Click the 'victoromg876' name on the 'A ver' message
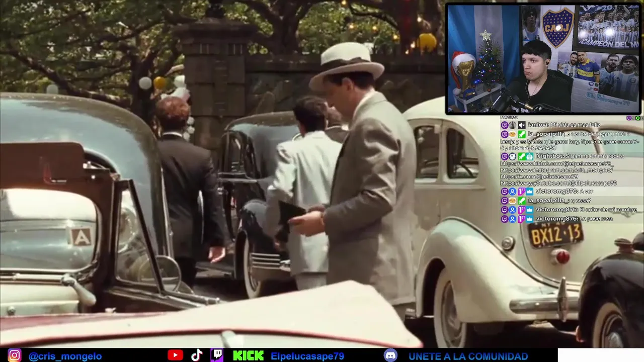 (556, 192)
